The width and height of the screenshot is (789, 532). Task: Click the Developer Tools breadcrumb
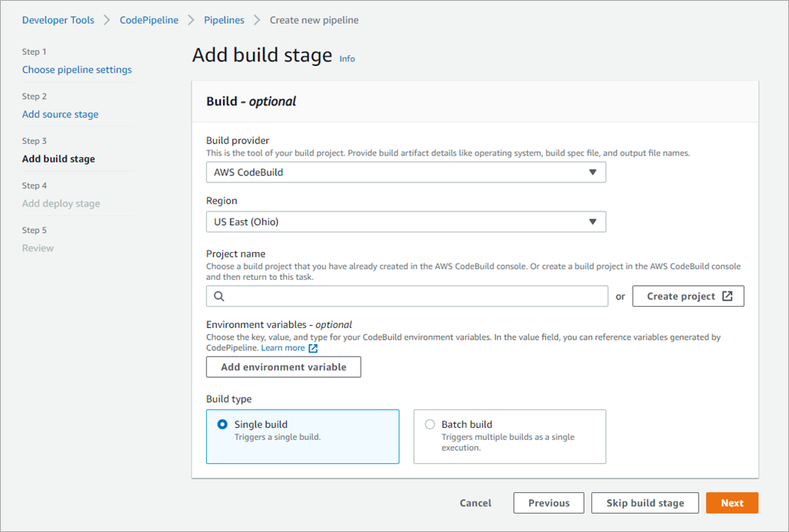(58, 20)
